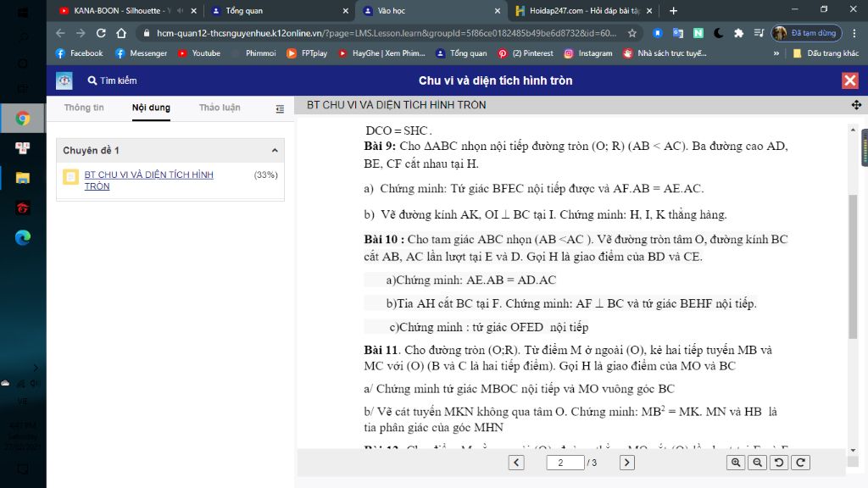Rotate the document clockwise
This screenshot has height=488, width=868.
[800, 463]
